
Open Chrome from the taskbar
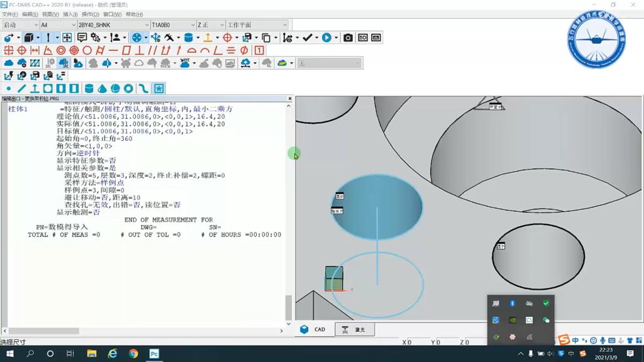coord(133,353)
